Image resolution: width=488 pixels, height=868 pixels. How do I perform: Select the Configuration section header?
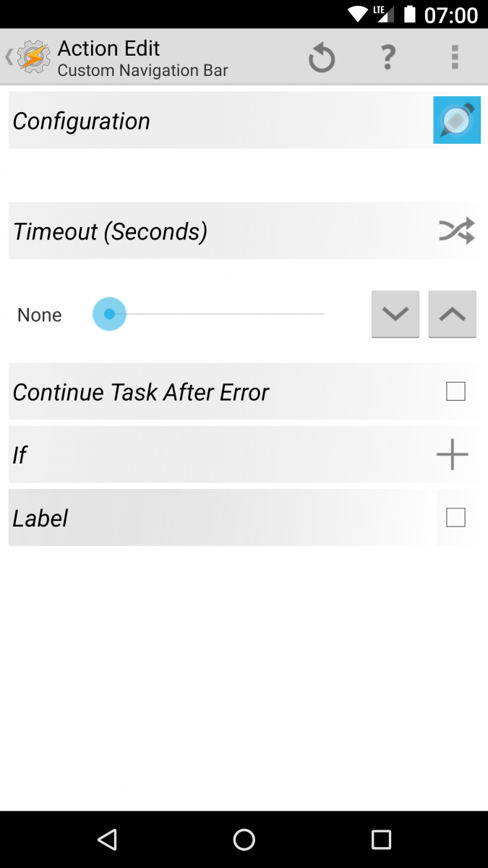click(81, 120)
